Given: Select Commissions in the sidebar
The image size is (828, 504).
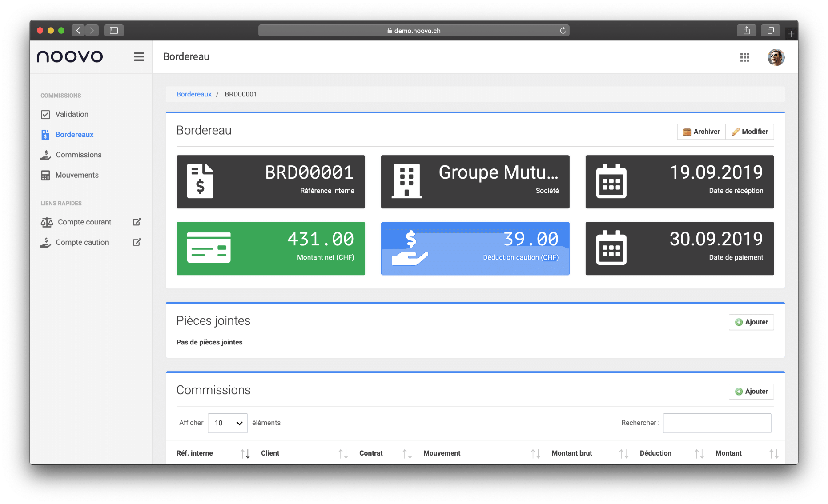Looking at the screenshot, I should (78, 155).
